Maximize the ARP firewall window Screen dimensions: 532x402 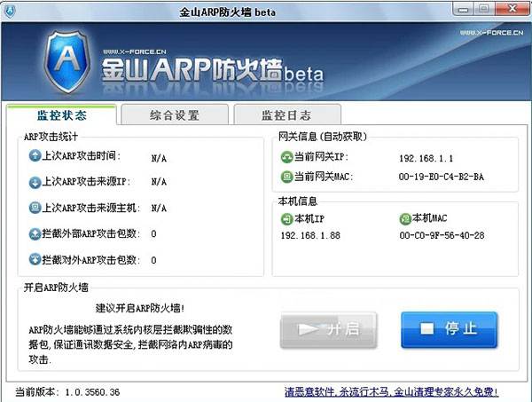[484, 9]
